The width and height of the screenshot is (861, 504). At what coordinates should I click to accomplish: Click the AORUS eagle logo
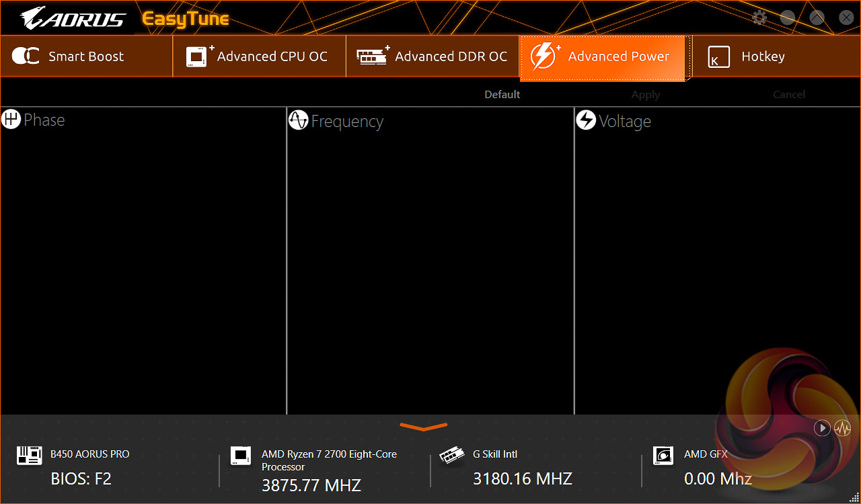(x=74, y=18)
